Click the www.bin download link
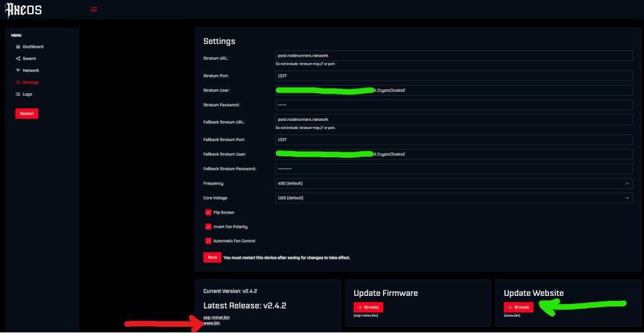Viewport: 644px width, 333px height. coord(212,324)
